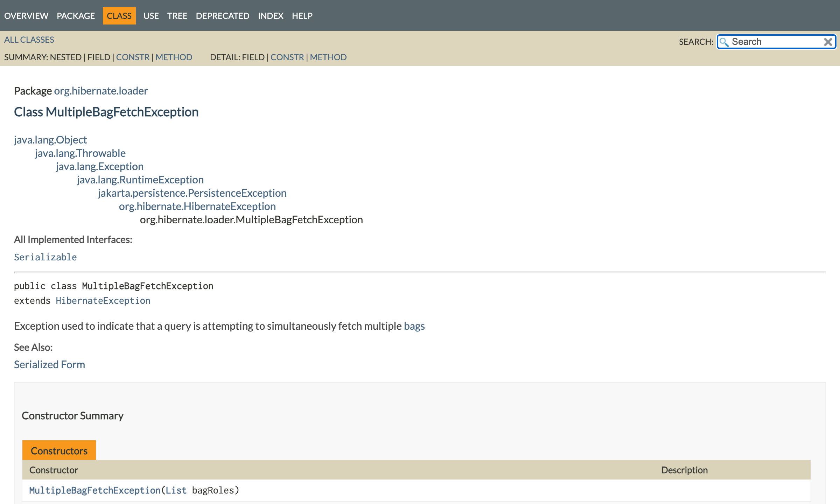Open the MultipleBagFetchException constructor link

click(95, 490)
